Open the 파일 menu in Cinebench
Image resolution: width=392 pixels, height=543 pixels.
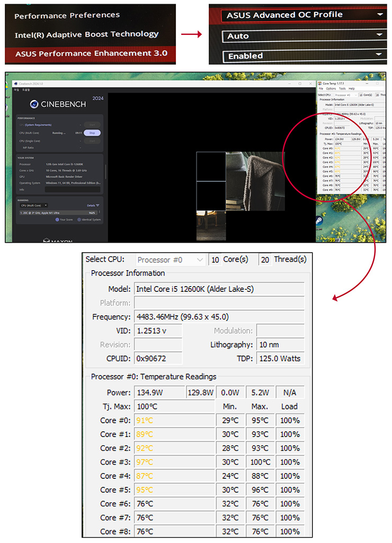coord(15,90)
